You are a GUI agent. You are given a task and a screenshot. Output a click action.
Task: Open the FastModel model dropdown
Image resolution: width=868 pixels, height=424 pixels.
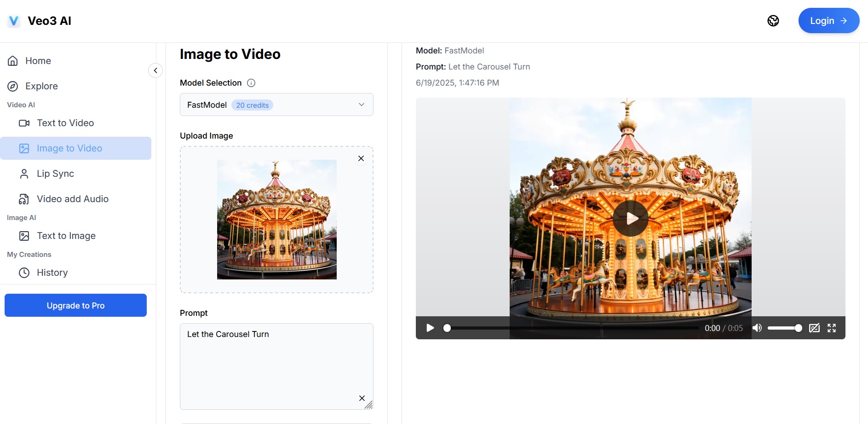pyautogui.click(x=276, y=105)
